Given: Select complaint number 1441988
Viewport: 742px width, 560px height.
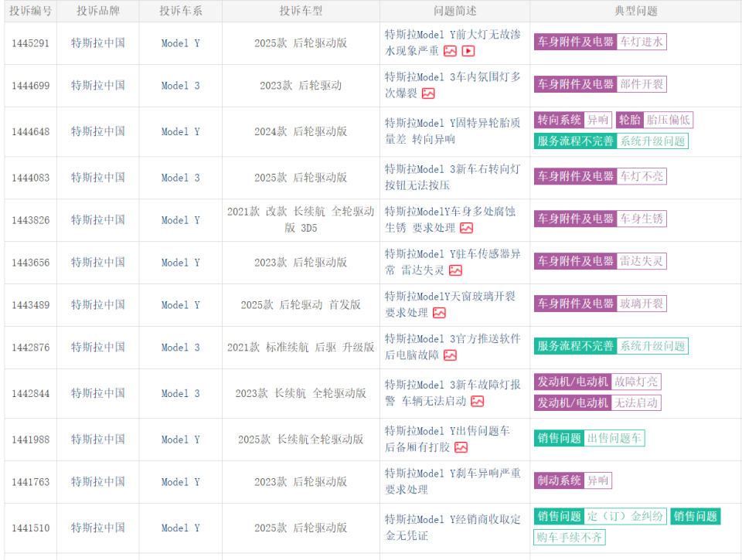Looking at the screenshot, I should (31, 440).
